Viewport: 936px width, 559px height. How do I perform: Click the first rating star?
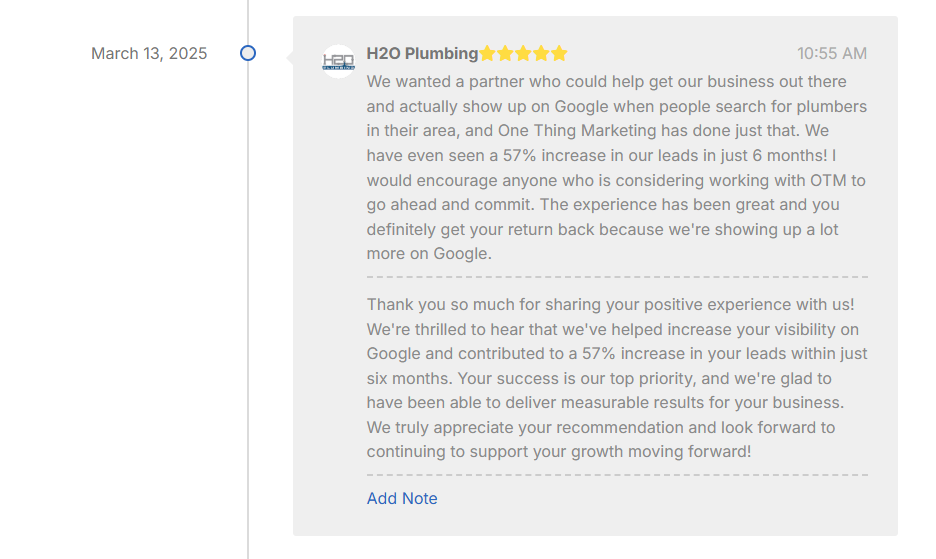pyautogui.click(x=487, y=53)
